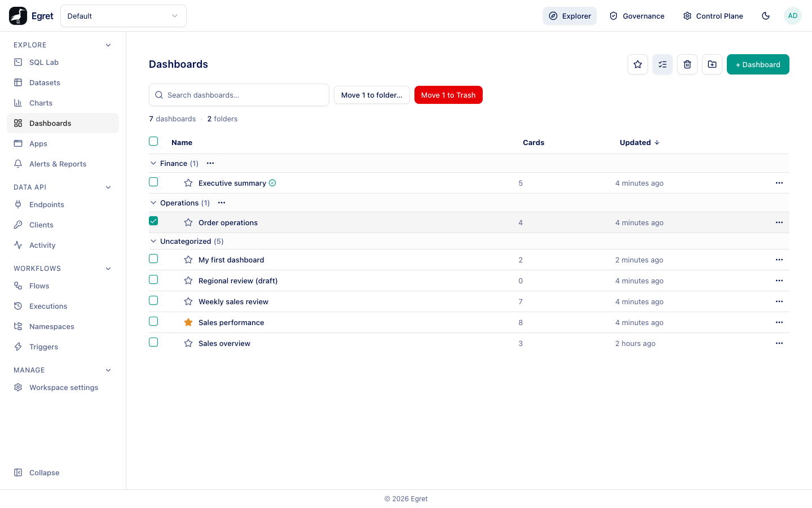The image size is (812, 508).
Task: Unstar the Sales performance dashboard
Action: pyautogui.click(x=188, y=322)
